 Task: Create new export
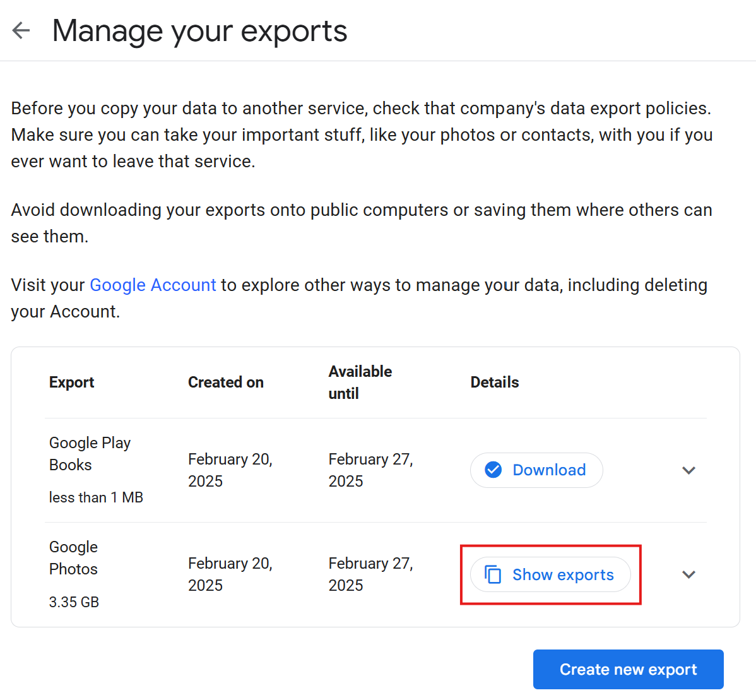(628, 669)
